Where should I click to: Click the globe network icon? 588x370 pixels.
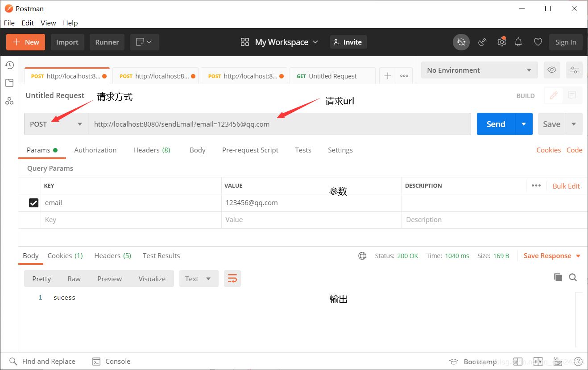point(362,256)
